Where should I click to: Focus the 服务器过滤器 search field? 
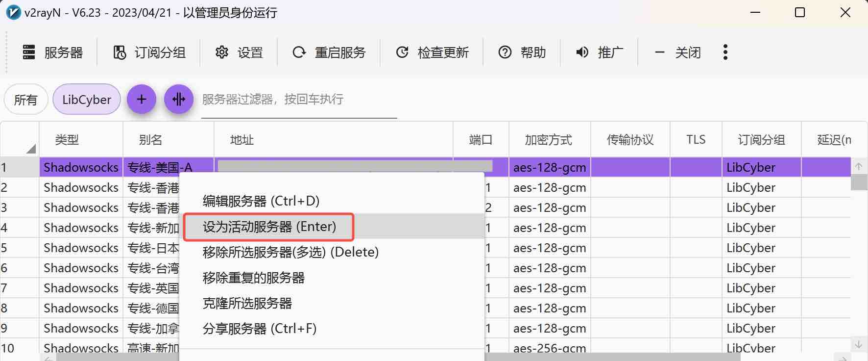click(x=299, y=100)
